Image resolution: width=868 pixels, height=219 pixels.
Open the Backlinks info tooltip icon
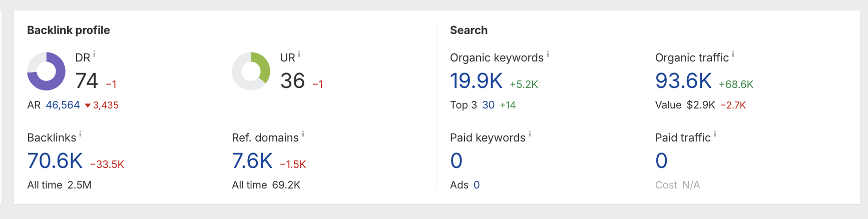pyautogui.click(x=80, y=134)
